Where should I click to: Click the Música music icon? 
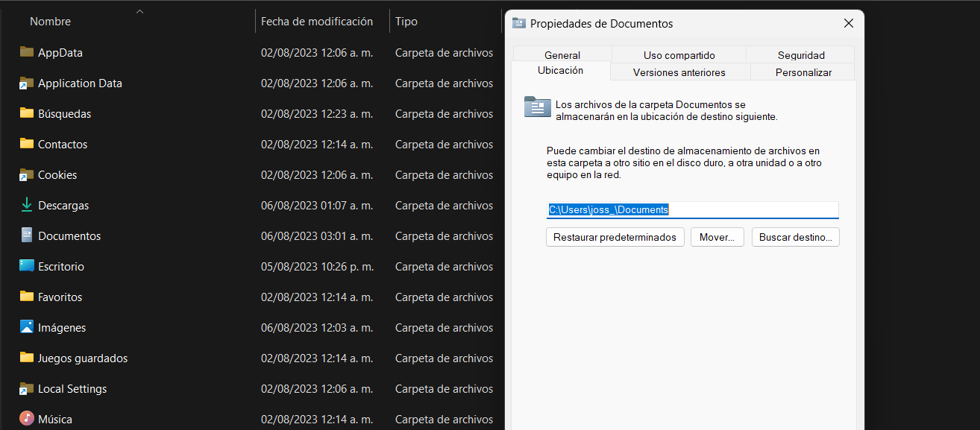click(x=27, y=419)
